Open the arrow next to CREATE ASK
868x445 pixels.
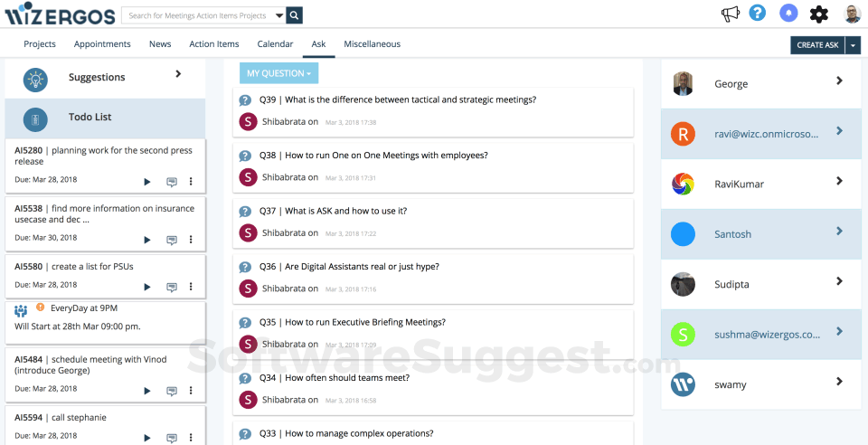pos(853,45)
